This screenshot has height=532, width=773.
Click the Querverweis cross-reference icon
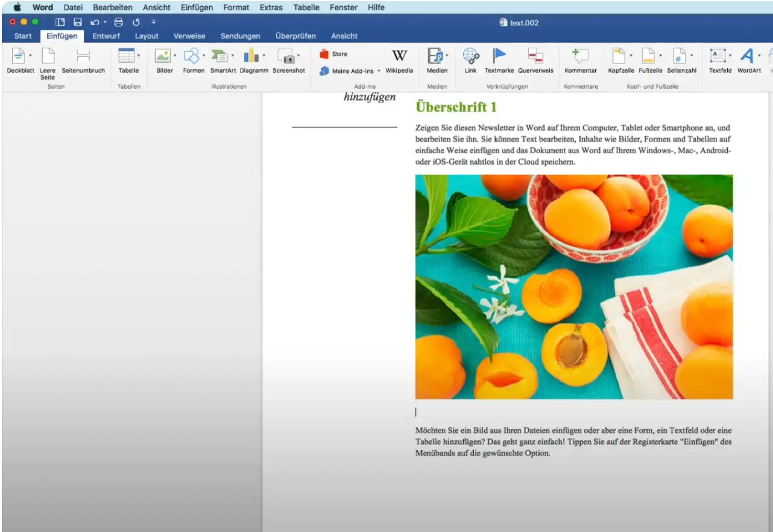click(535, 57)
